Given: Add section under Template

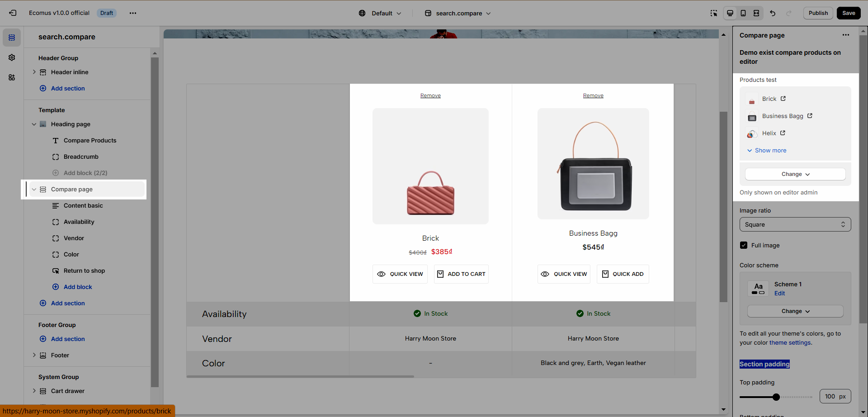Looking at the screenshot, I should coord(62,303).
